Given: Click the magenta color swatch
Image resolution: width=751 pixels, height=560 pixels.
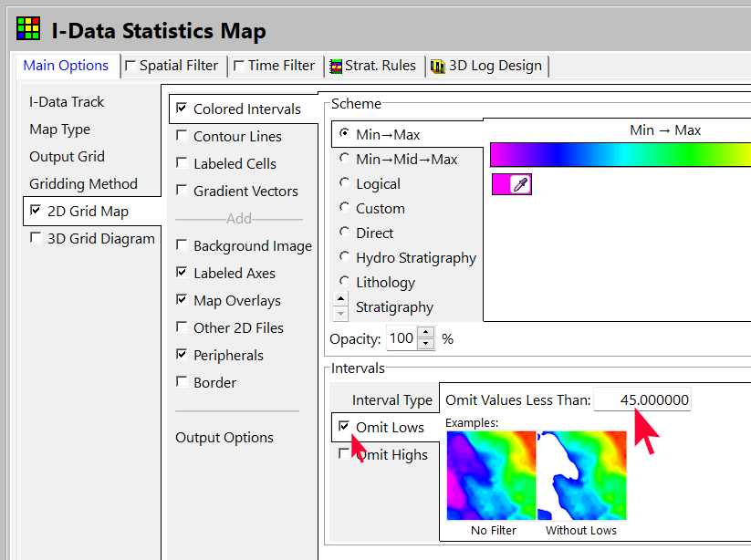Looking at the screenshot, I should 501,185.
